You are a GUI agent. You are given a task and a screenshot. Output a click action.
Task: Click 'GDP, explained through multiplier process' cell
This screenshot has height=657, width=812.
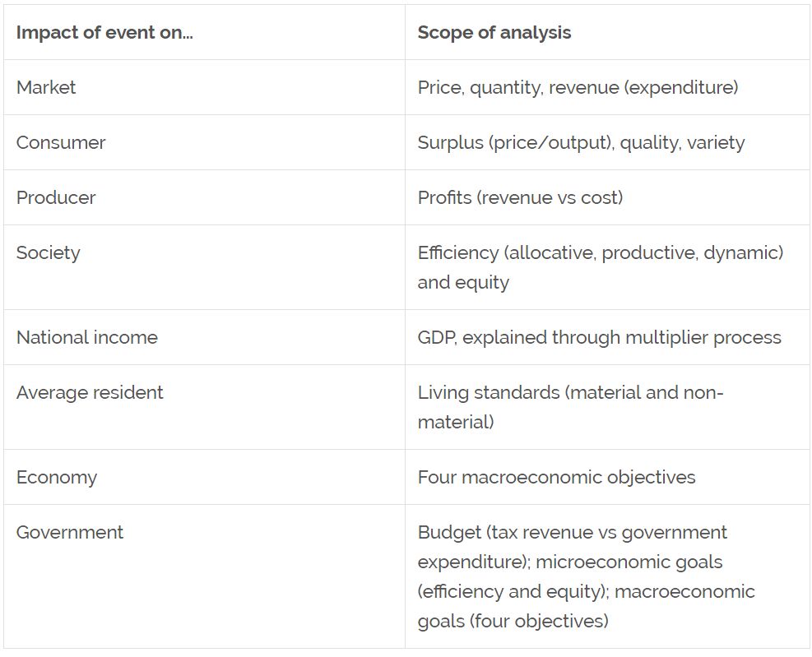[600, 338]
